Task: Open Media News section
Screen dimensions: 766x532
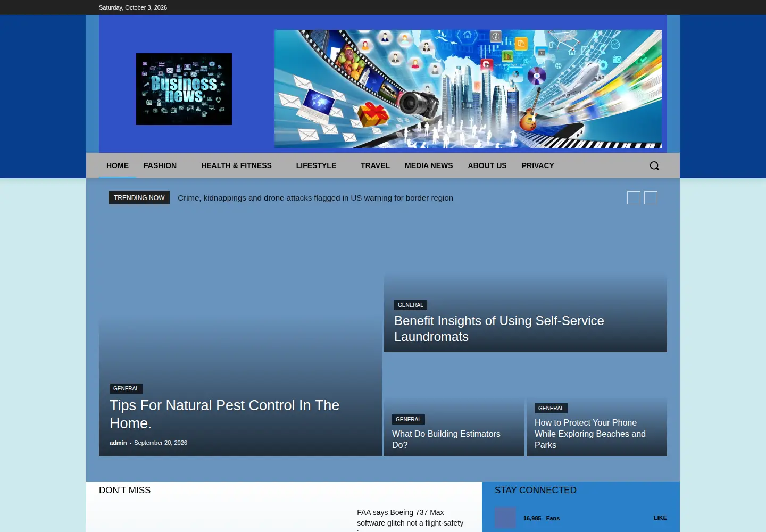Action: coord(429,165)
